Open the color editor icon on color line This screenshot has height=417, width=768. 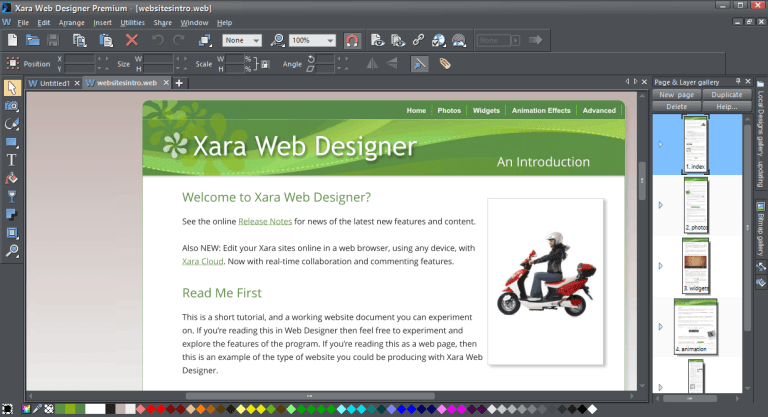(26, 409)
